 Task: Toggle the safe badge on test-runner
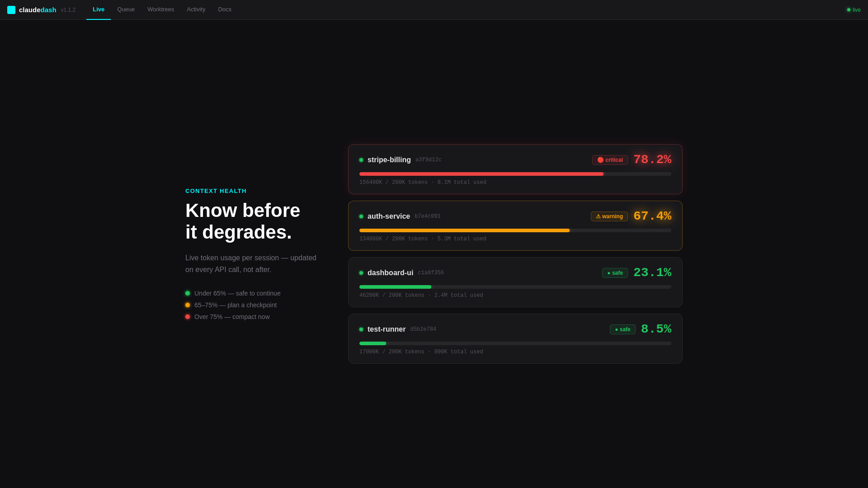coord(622,329)
